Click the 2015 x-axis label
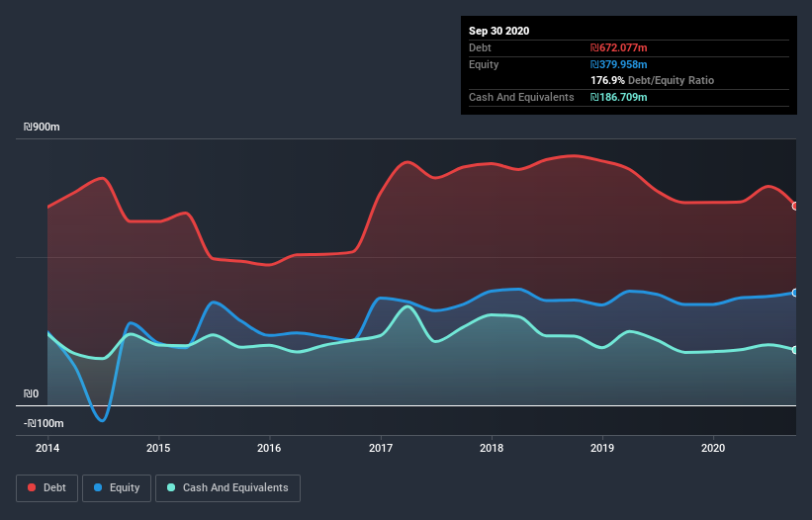 [x=158, y=448]
